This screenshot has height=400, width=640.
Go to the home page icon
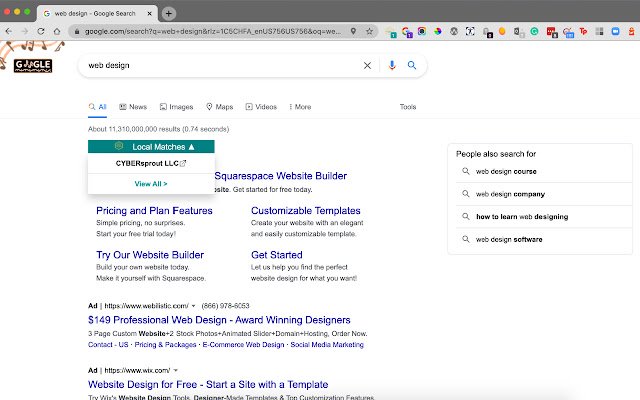point(57,31)
